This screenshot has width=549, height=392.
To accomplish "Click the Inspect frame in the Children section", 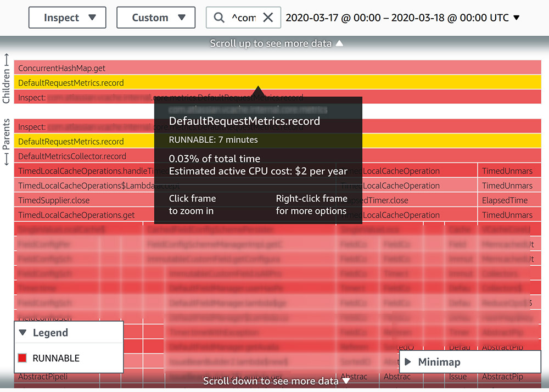I will [277, 97].
